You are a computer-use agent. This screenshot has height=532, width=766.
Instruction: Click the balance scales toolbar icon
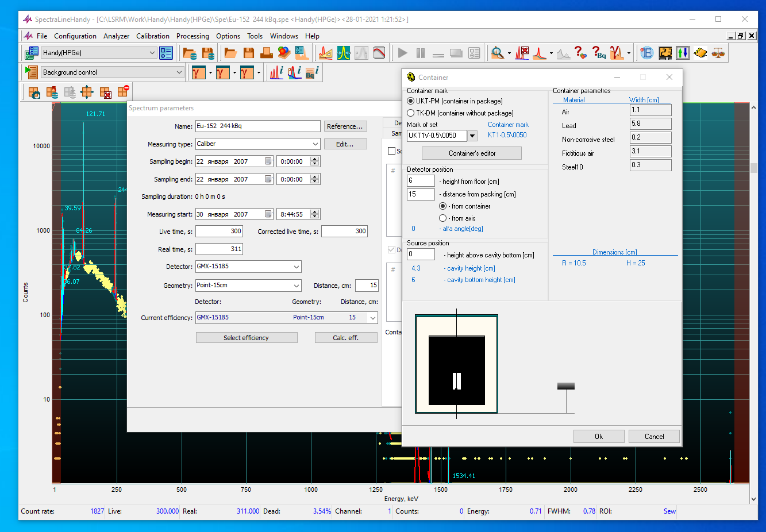pyautogui.click(x=718, y=53)
